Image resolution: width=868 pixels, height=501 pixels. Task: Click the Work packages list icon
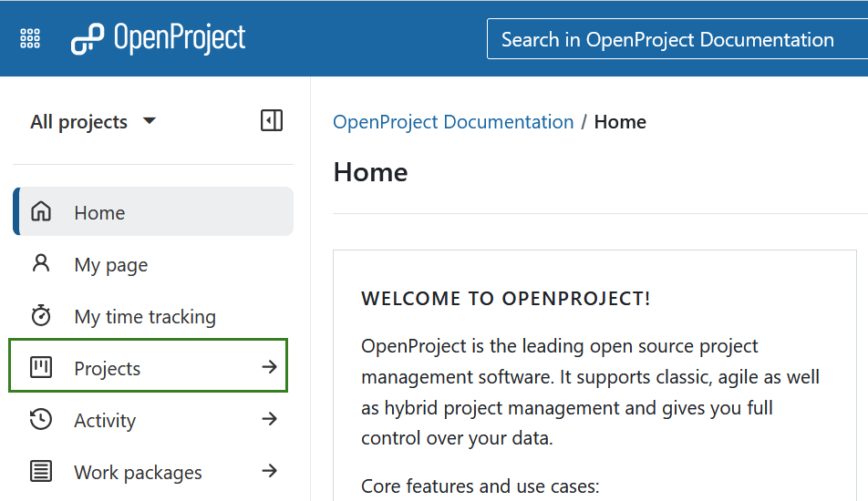click(41, 472)
